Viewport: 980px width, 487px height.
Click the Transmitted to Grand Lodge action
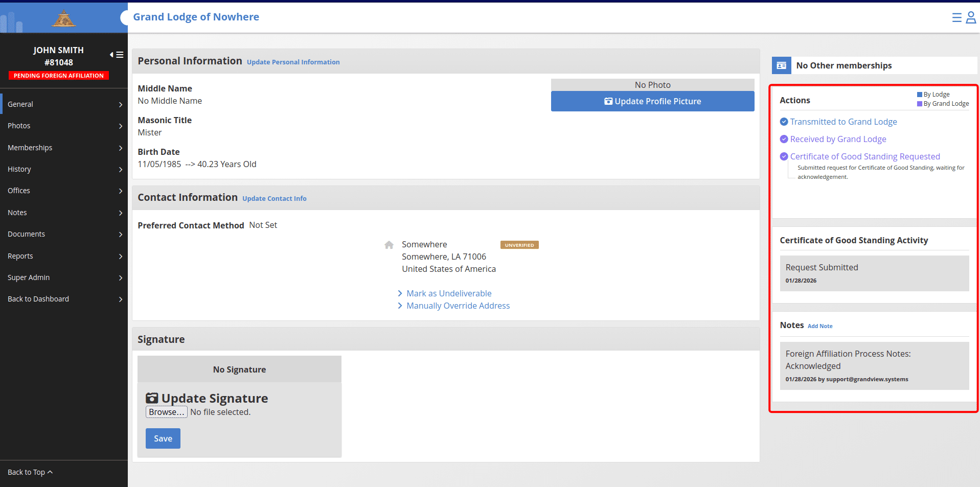point(844,122)
